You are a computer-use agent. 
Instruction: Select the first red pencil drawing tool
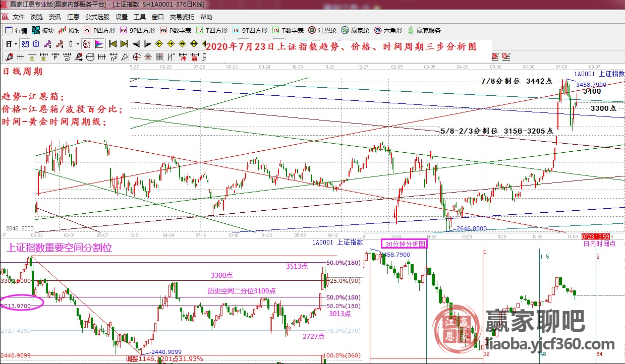click(9, 56)
